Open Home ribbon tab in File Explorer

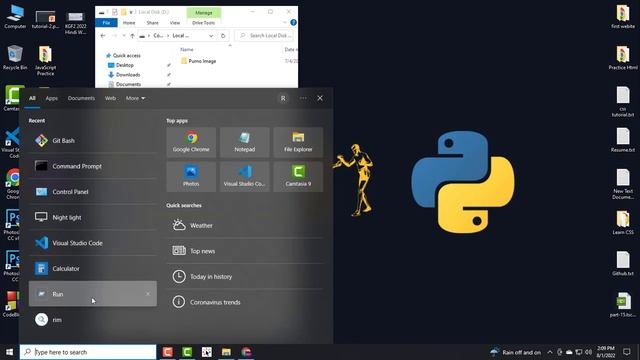click(129, 23)
